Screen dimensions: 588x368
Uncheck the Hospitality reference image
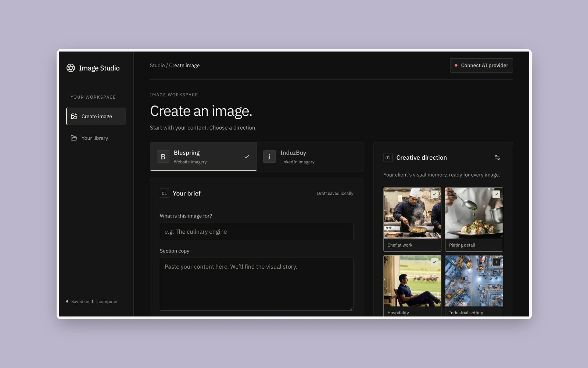pyautogui.click(x=435, y=262)
